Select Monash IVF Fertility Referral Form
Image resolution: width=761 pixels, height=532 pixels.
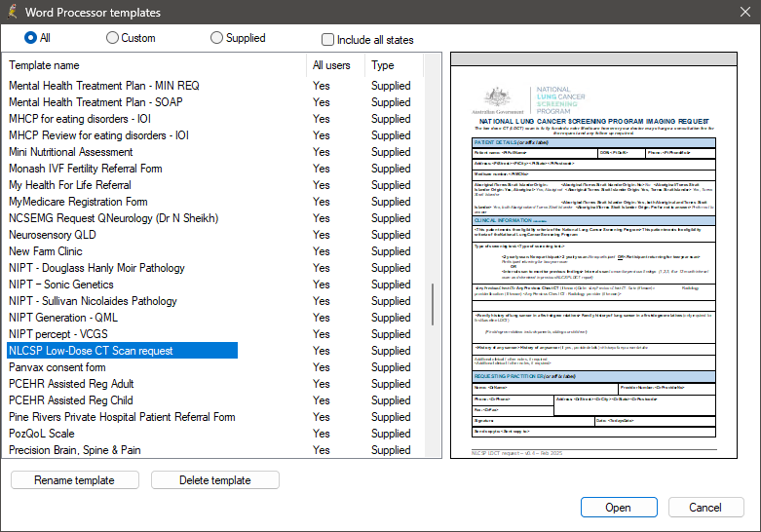pyautogui.click(x=86, y=169)
